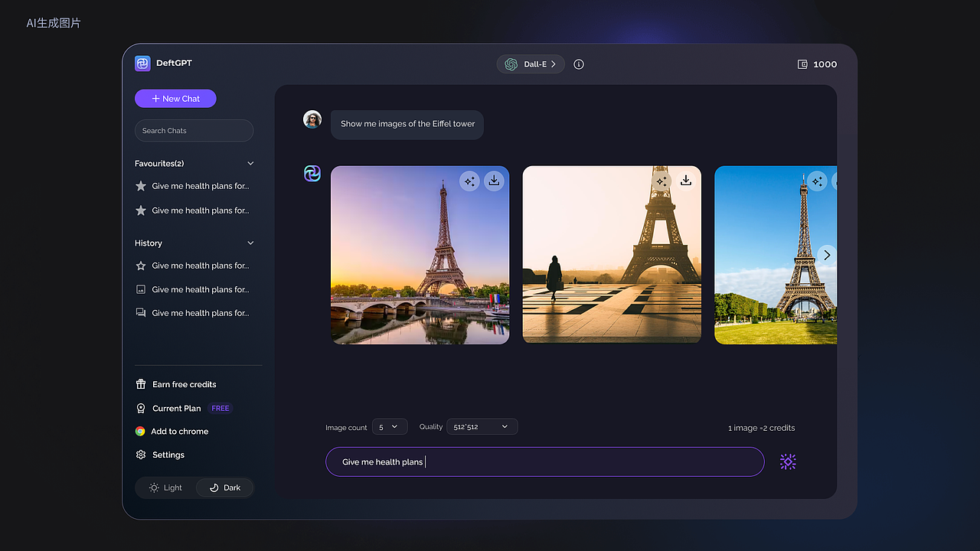Open the Image count dropdown
This screenshot has width=980, height=551.
[x=390, y=427]
